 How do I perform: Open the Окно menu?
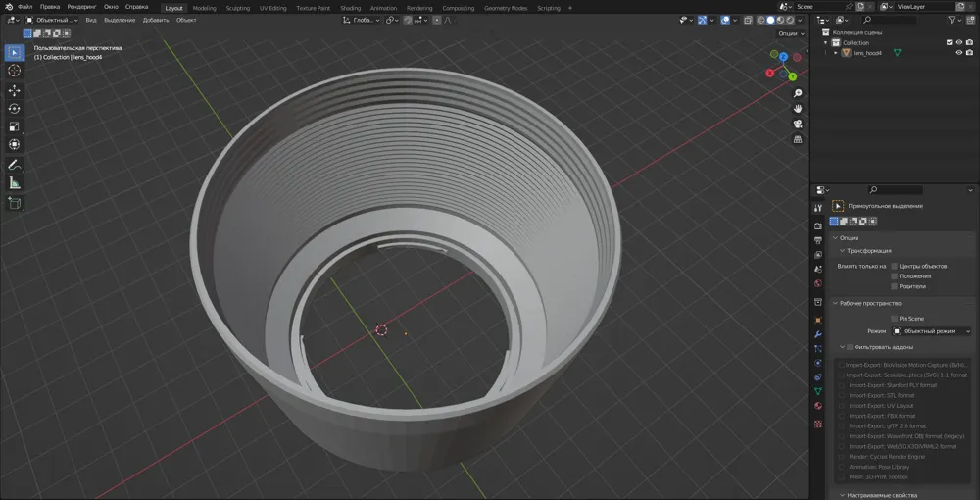click(111, 7)
